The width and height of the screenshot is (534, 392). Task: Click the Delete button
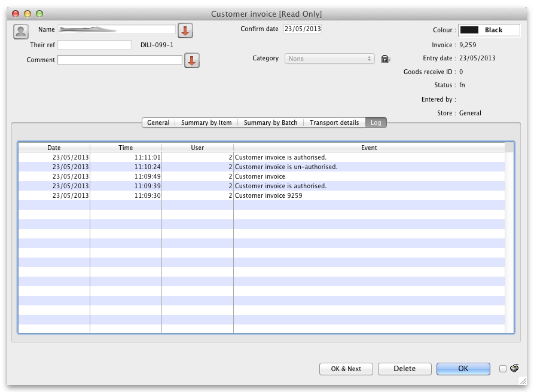[x=404, y=369]
